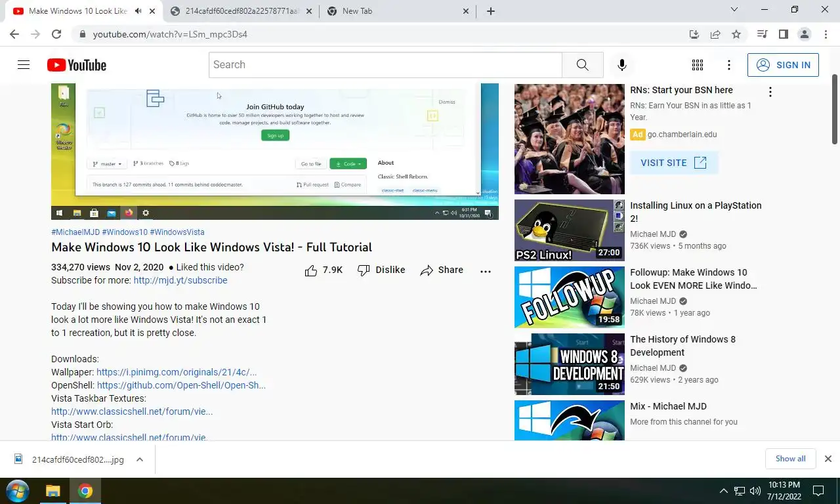Viewport: 840px width, 504px height.
Task: Open the pinimg wallpaper link
Action: tap(177, 372)
